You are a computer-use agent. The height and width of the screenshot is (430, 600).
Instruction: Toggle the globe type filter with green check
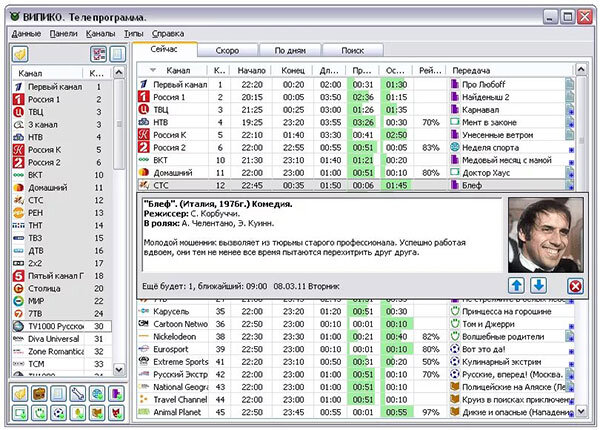(97, 393)
